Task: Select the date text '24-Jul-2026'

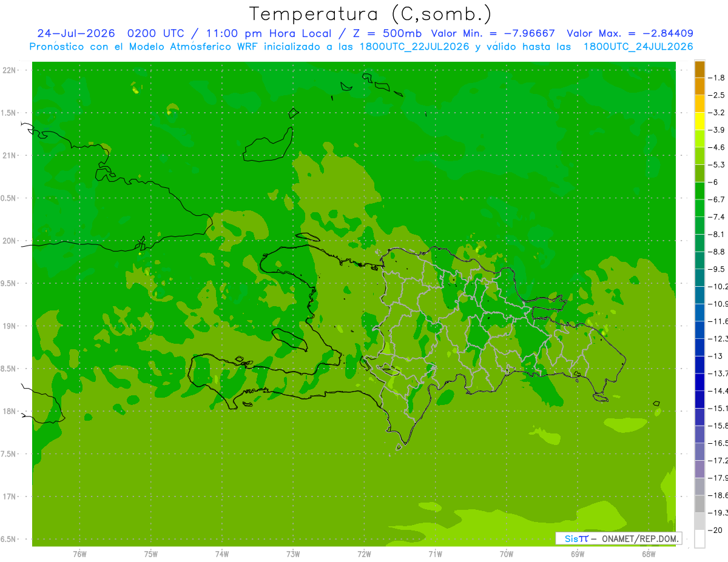Action: (76, 33)
